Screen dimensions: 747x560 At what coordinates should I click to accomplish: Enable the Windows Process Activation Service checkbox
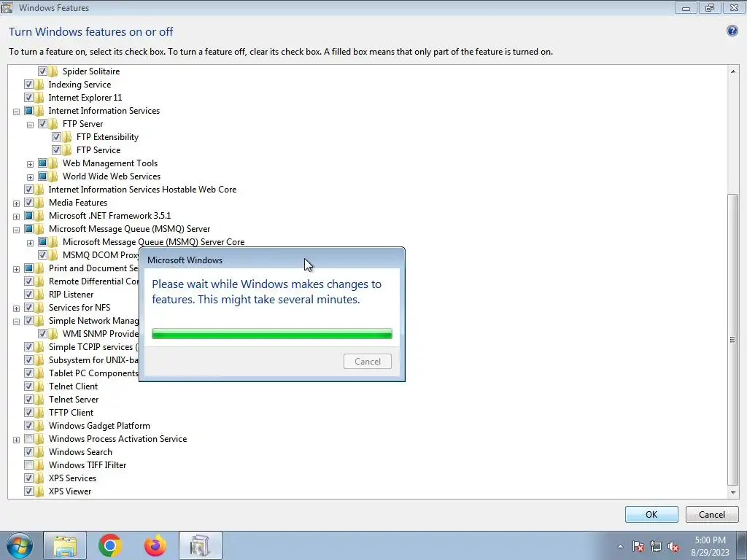pyautogui.click(x=28, y=438)
